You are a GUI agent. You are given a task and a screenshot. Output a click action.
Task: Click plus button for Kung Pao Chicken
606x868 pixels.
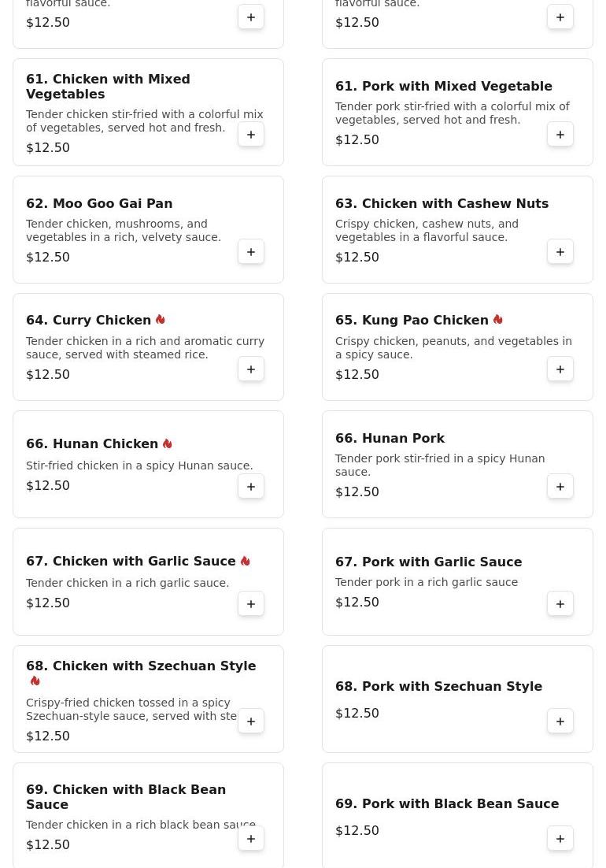560,369
